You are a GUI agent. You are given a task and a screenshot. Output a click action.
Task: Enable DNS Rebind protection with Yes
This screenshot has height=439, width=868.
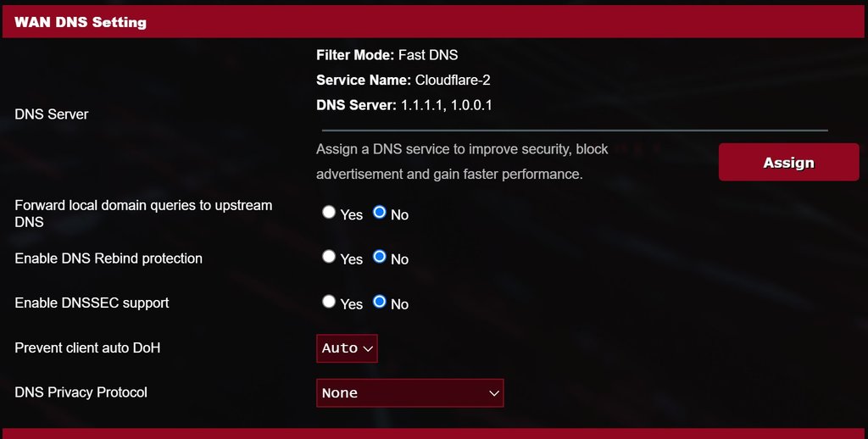(x=329, y=256)
